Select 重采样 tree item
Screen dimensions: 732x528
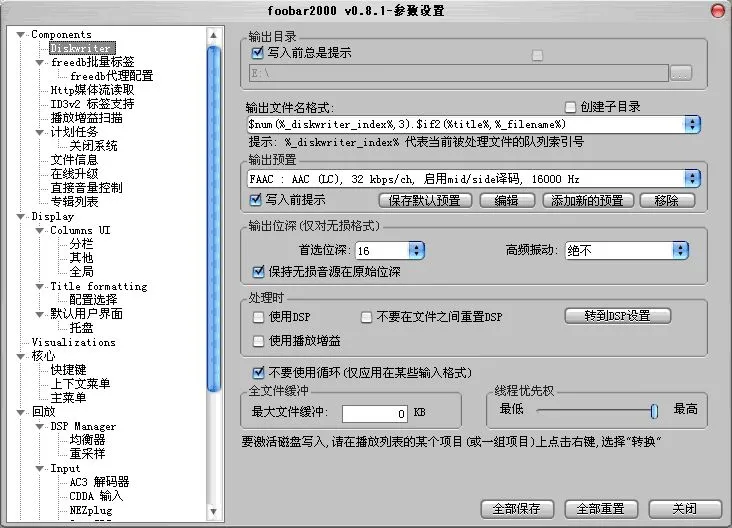click(x=87, y=454)
